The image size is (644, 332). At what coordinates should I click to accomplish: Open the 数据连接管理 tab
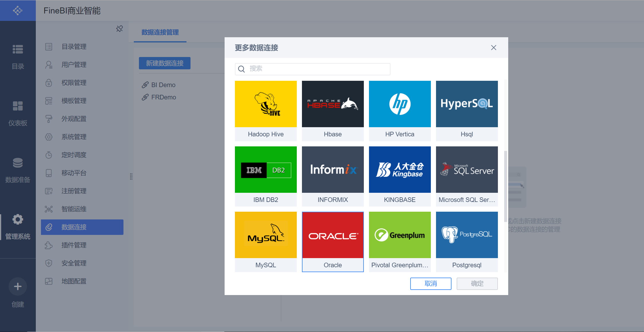tap(160, 32)
